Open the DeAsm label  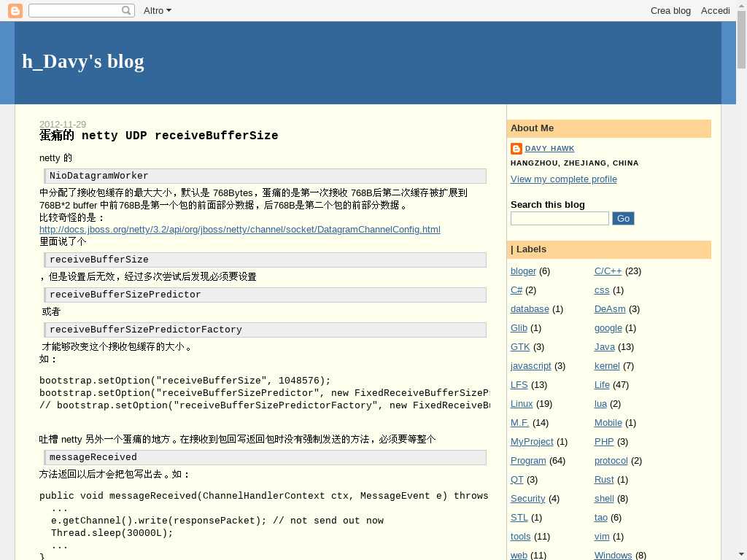[610, 309]
